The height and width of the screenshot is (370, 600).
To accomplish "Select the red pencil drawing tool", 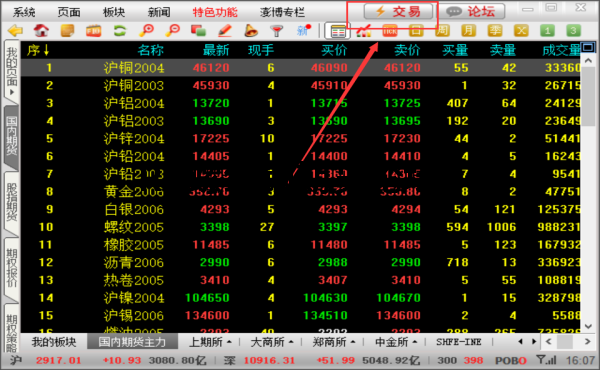I will [225, 30].
